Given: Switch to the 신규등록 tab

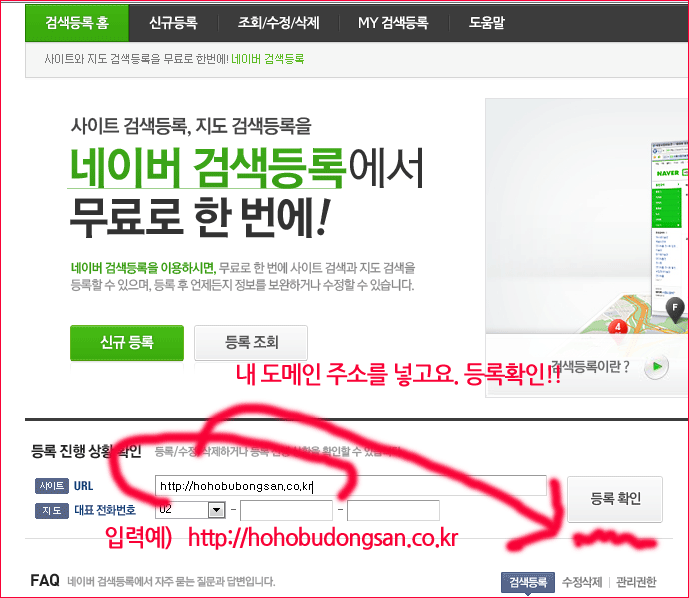Looking at the screenshot, I should (x=173, y=23).
